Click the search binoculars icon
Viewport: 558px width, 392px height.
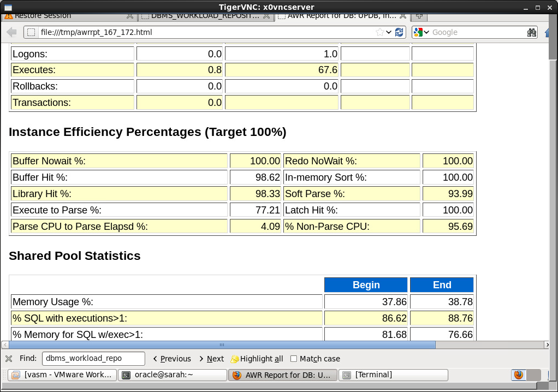pos(532,32)
